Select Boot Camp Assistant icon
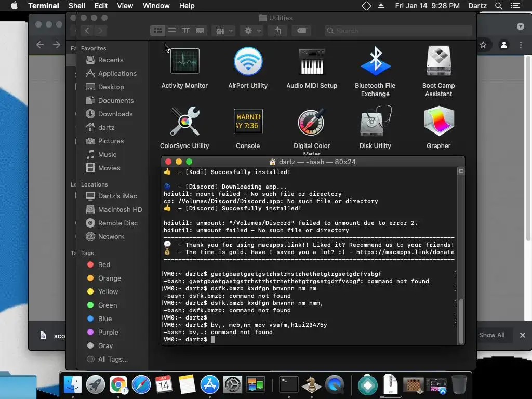This screenshot has width=532, height=399. pos(438,61)
